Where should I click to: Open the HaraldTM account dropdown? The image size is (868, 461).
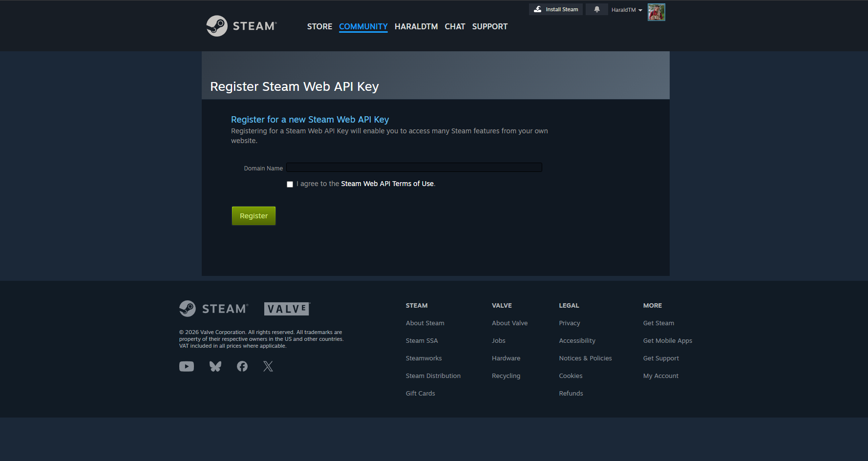627,9
